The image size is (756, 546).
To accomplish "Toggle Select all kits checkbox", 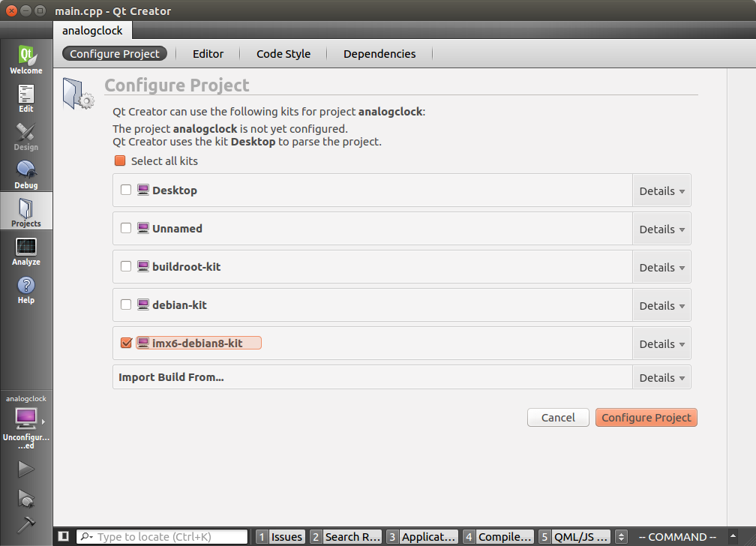I will [119, 161].
